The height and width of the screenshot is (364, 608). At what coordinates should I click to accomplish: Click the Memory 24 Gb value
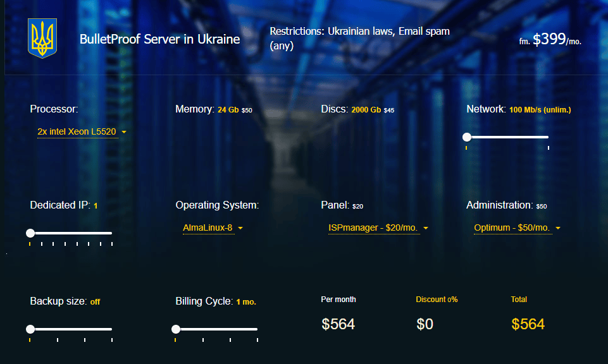coord(228,110)
